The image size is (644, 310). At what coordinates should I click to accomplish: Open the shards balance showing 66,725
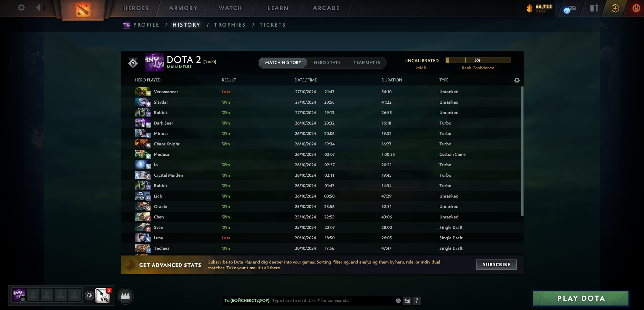point(539,8)
